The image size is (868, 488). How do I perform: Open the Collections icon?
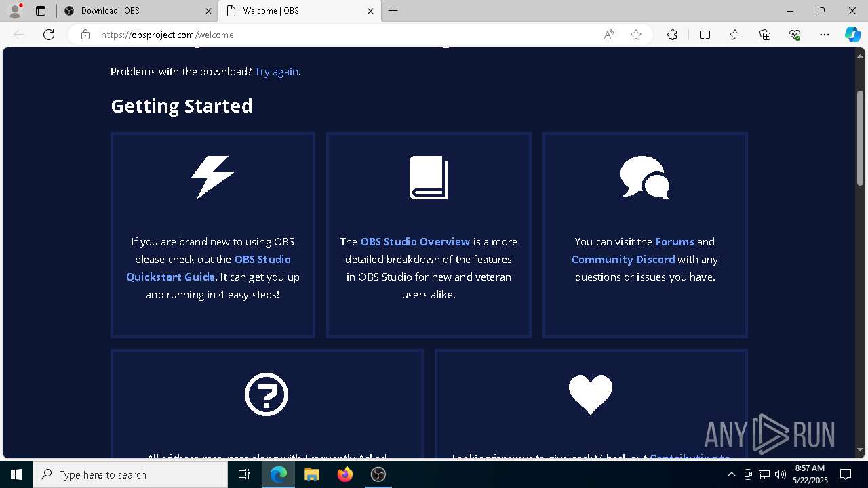pos(765,35)
